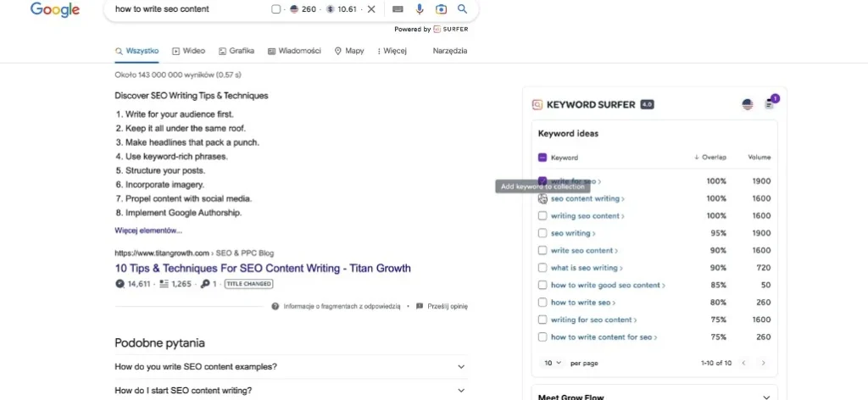Click the US flag in search bar

click(293, 9)
